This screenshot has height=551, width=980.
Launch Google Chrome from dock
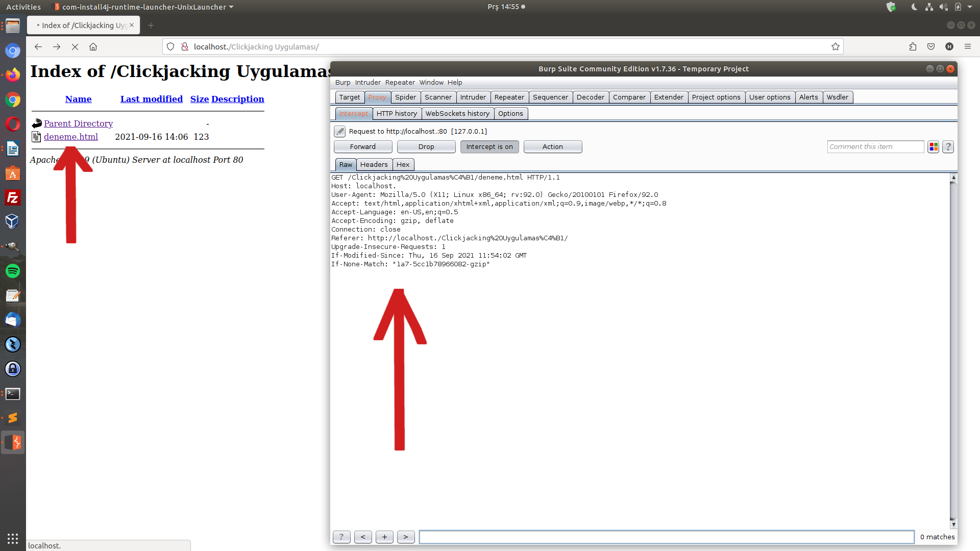tap(13, 99)
